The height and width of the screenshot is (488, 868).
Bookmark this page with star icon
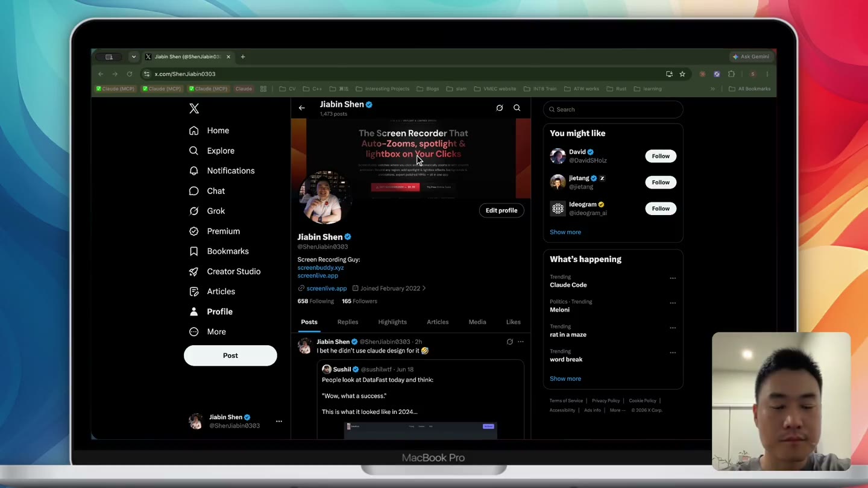pyautogui.click(x=682, y=74)
